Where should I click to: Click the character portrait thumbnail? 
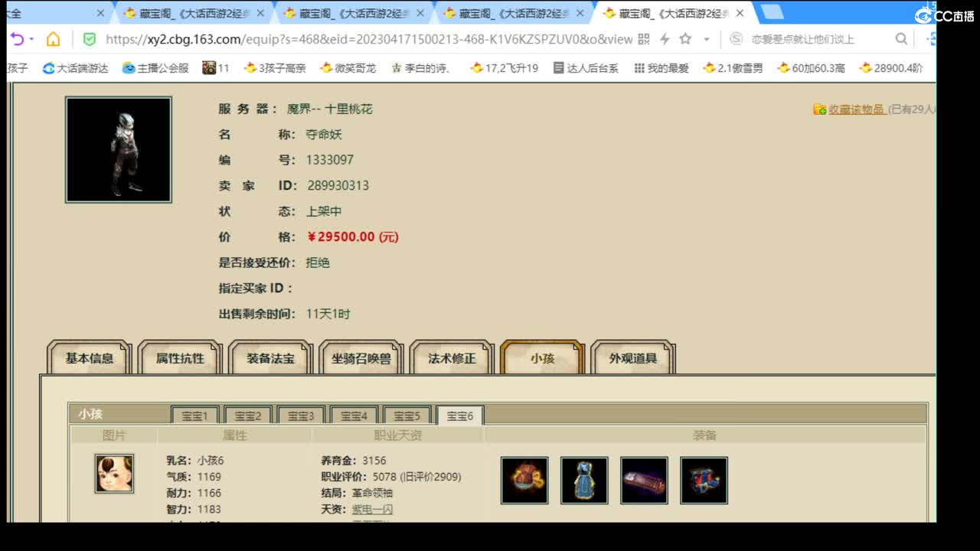[119, 149]
